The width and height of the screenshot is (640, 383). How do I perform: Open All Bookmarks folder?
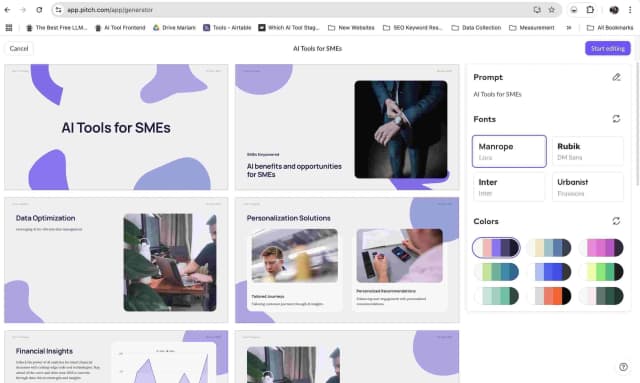(610, 28)
